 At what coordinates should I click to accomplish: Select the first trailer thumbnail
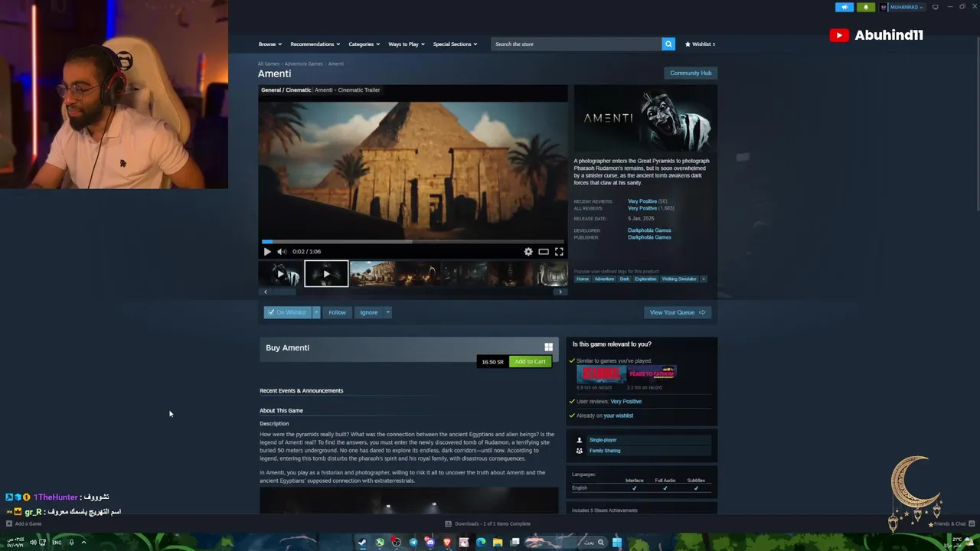pyautogui.click(x=280, y=274)
